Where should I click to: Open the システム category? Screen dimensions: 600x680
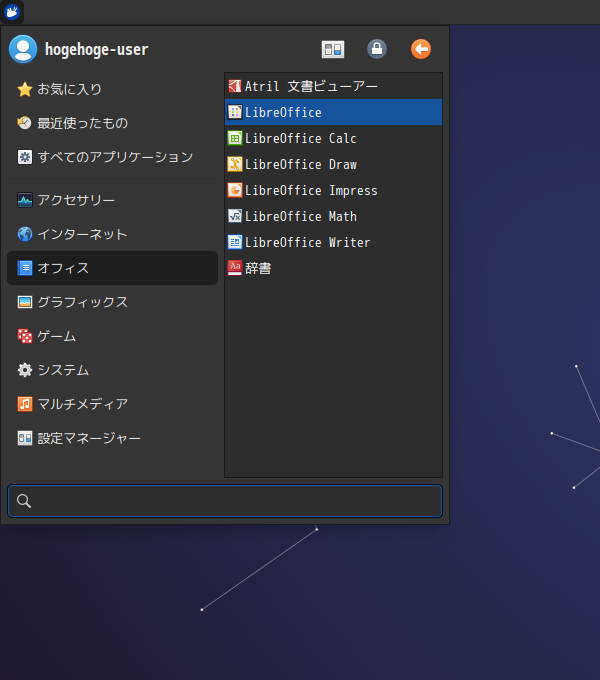tap(112, 370)
